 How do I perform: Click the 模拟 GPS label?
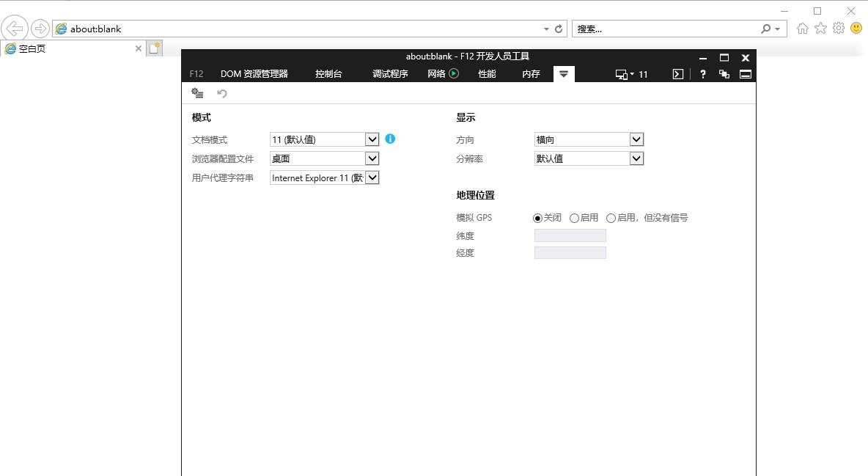coord(474,218)
